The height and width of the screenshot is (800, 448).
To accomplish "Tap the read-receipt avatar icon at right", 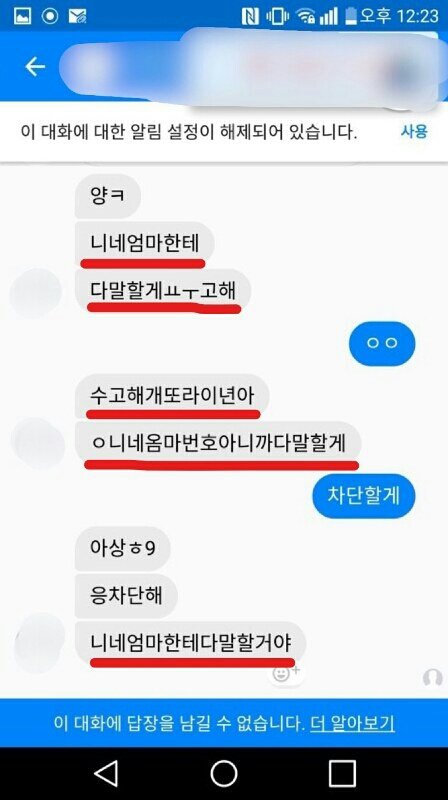I will point(433,678).
